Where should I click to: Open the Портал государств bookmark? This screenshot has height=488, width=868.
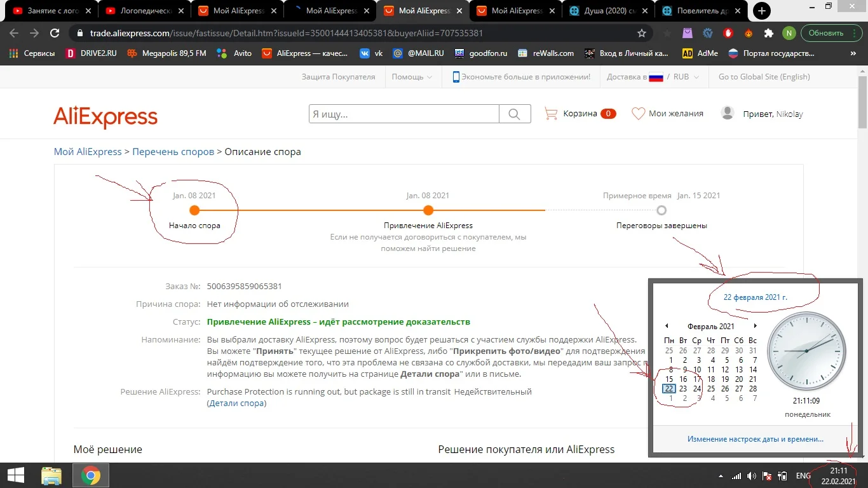771,53
